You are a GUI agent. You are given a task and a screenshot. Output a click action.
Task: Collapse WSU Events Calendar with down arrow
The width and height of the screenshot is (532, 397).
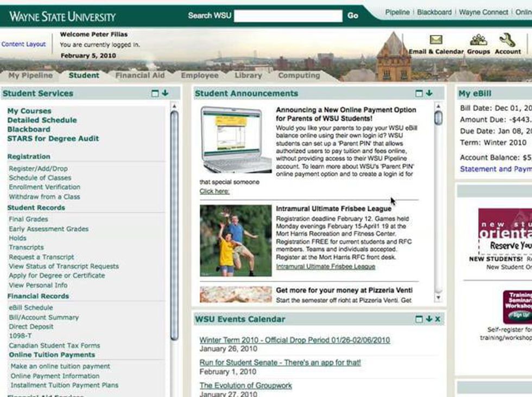click(428, 319)
